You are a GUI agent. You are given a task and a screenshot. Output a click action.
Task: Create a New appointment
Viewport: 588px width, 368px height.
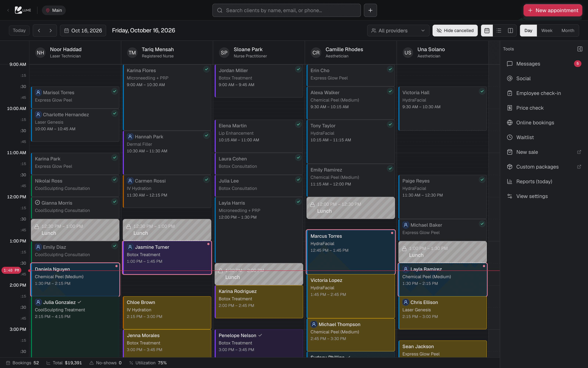tap(553, 10)
